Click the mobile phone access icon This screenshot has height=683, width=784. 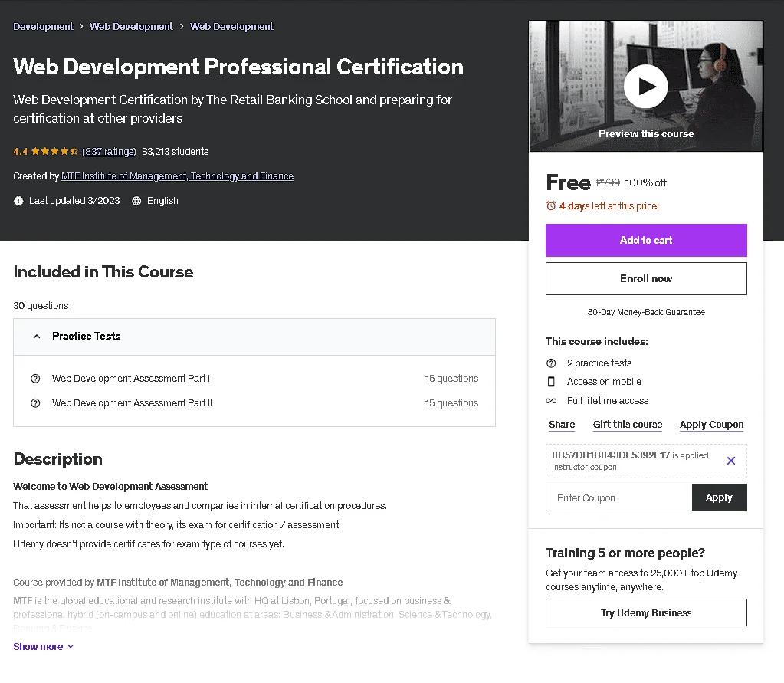pos(551,382)
